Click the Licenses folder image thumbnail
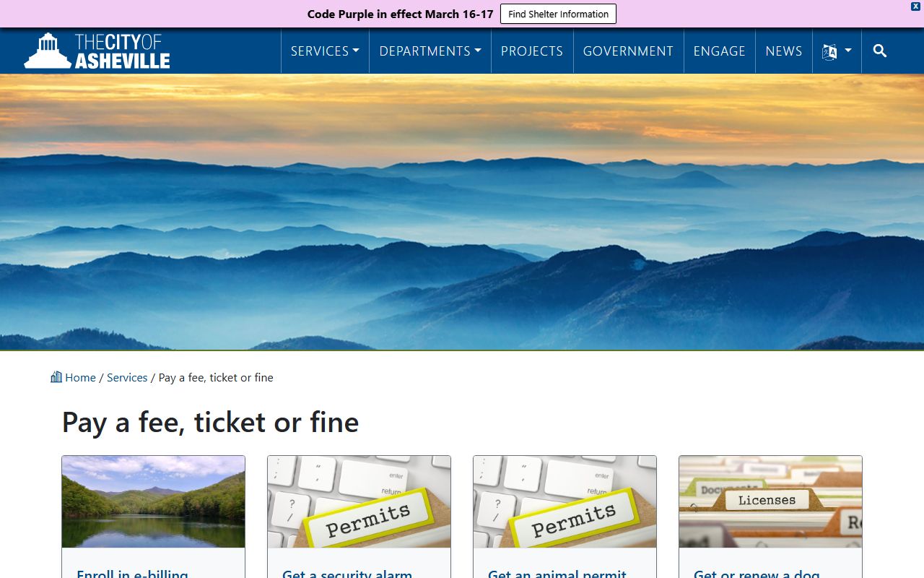Screen dimensions: 924x578 [770, 501]
